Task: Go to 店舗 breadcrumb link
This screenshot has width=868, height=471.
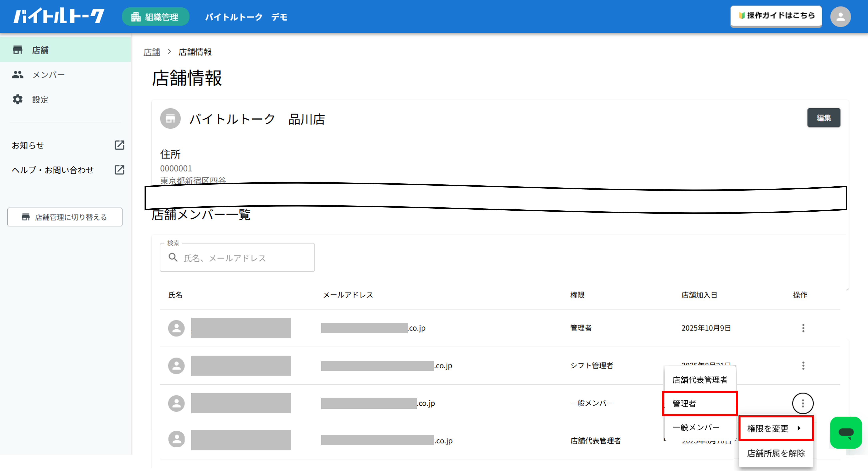Action: (x=152, y=52)
